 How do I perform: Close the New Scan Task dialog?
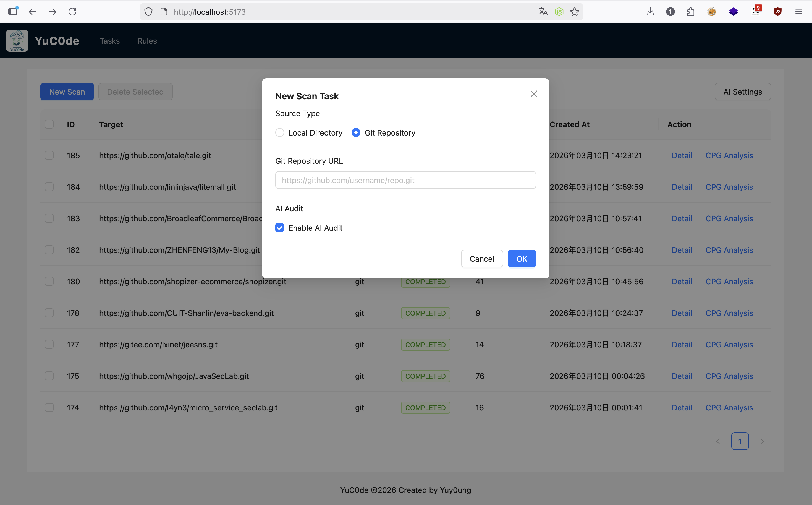(x=534, y=94)
